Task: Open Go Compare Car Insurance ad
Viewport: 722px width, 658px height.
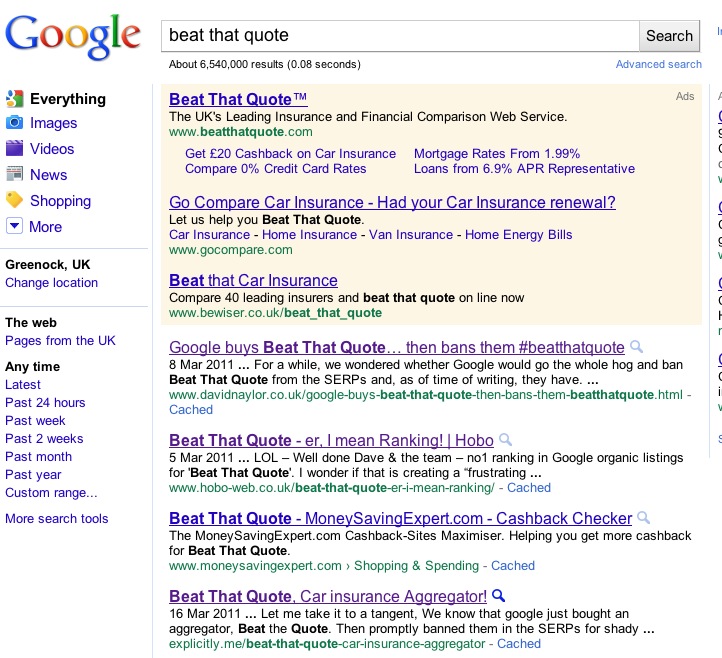Action: click(392, 202)
